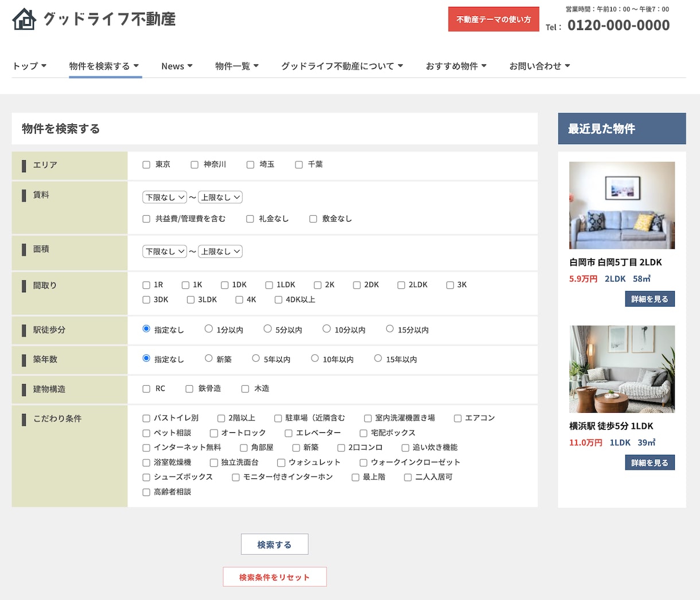Open the お問い合わせ menu
The image size is (700, 600).
[540, 66]
